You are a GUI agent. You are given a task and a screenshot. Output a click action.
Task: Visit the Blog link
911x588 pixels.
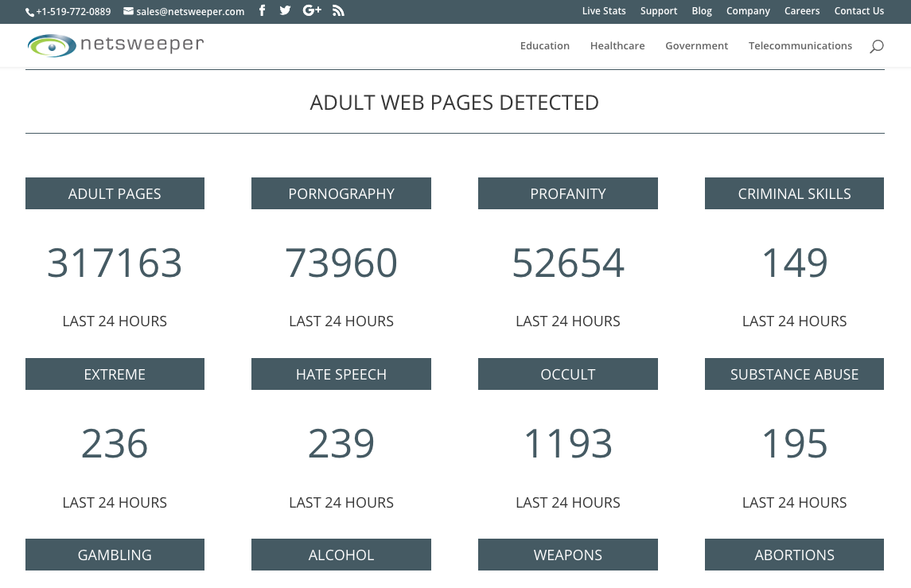click(702, 11)
